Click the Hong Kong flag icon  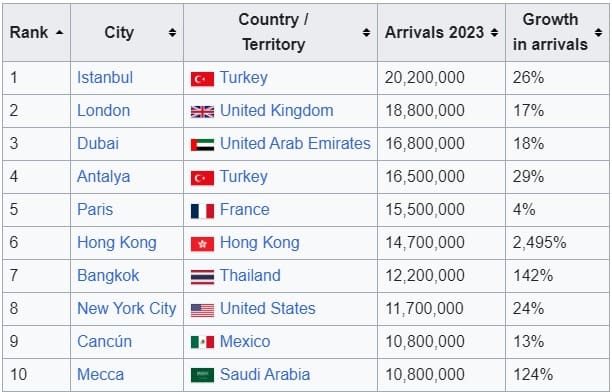tap(202, 244)
